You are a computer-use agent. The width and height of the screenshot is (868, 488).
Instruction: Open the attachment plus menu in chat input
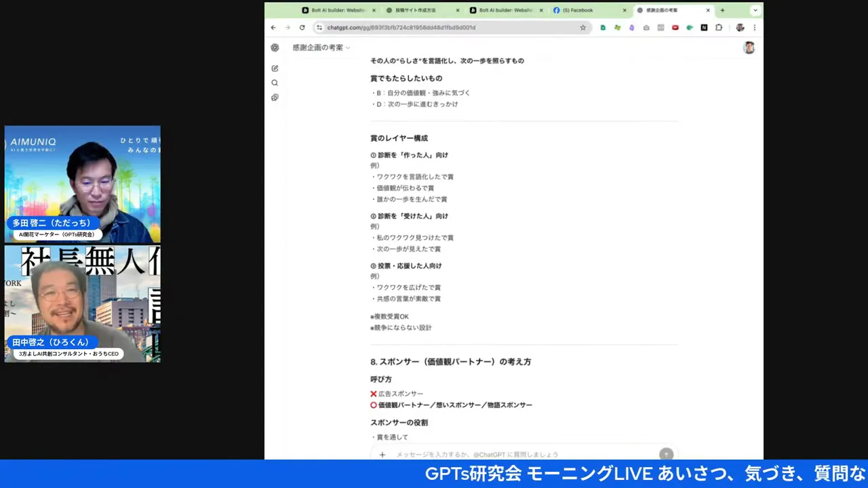pos(382,454)
